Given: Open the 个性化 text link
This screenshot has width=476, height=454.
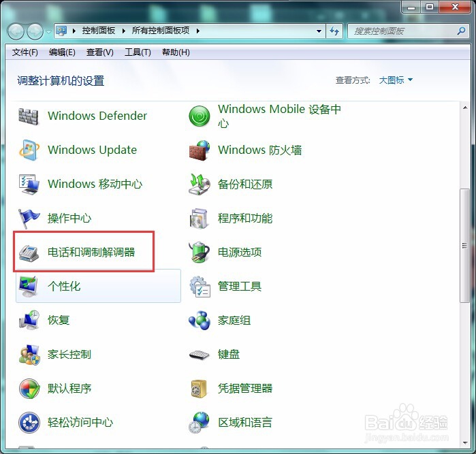Looking at the screenshot, I should 64,286.
